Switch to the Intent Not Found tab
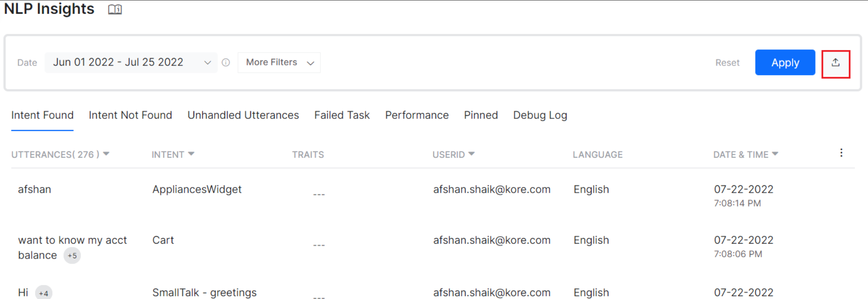868x299 pixels. (130, 115)
